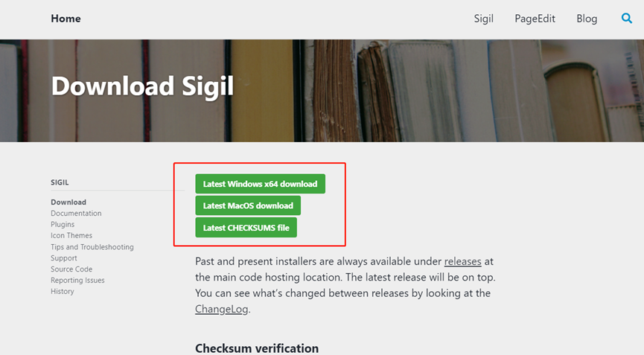The width and height of the screenshot is (644, 355).
Task: Click Latest MacOS download button
Action: coord(248,205)
